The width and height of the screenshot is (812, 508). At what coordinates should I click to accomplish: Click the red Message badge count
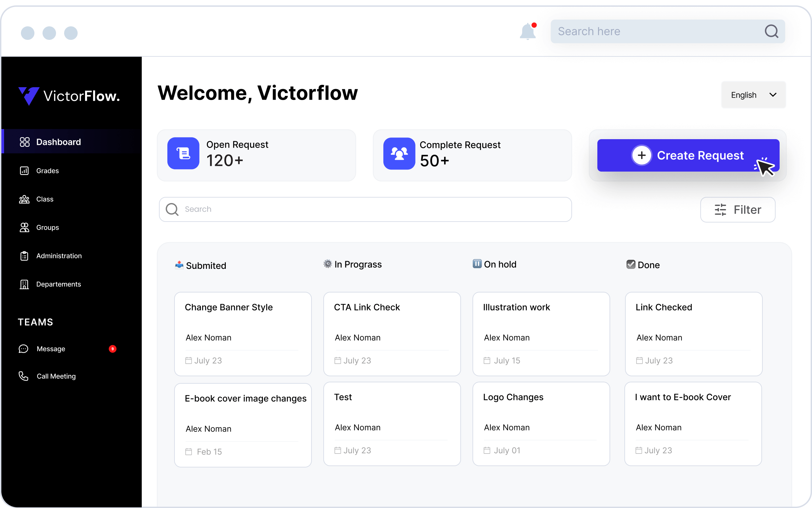click(113, 349)
